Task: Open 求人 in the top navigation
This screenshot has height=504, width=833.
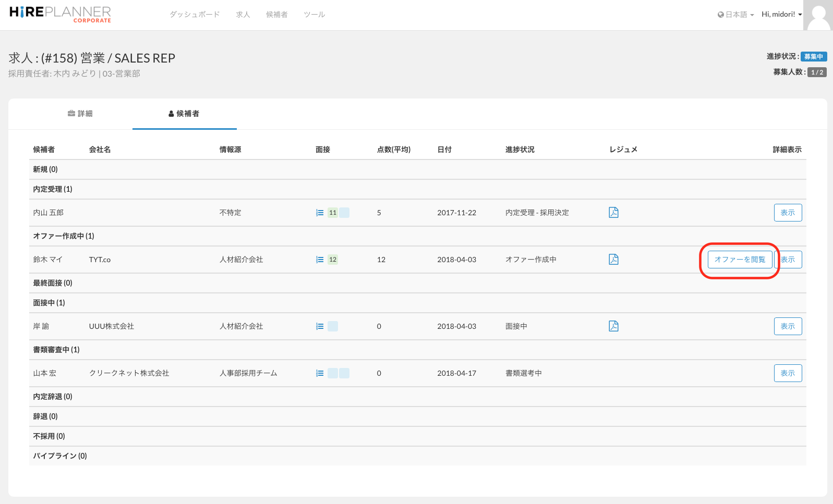Action: pos(243,15)
